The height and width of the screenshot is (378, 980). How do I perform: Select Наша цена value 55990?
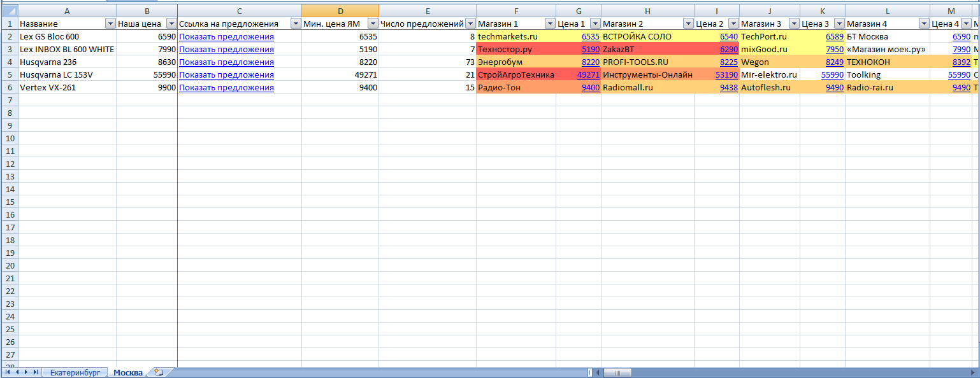point(147,74)
